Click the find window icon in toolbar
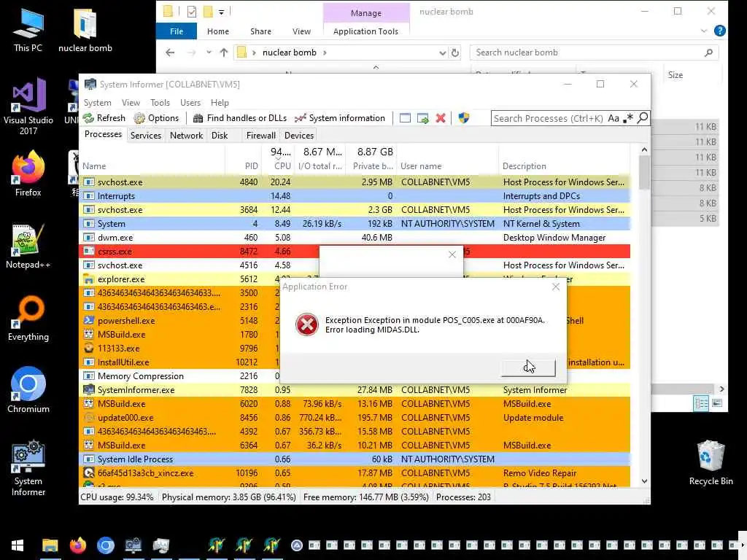This screenshot has width=747, height=560. 405,118
